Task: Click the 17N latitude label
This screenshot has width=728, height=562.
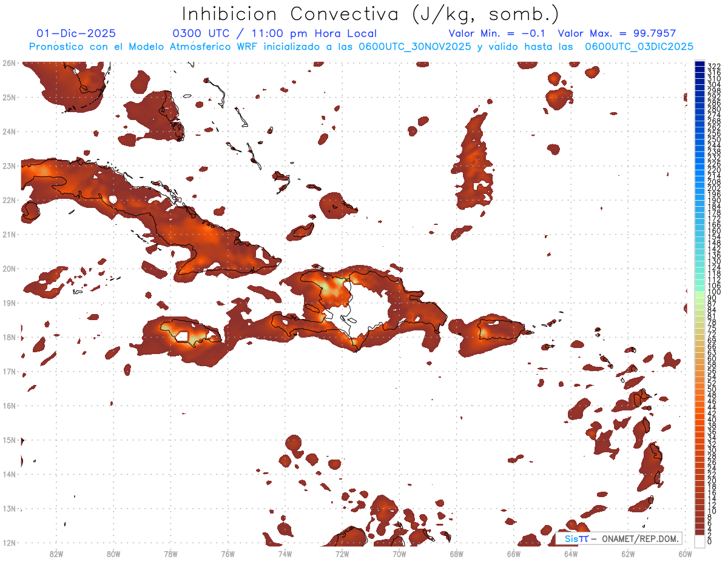Action: click(x=8, y=371)
